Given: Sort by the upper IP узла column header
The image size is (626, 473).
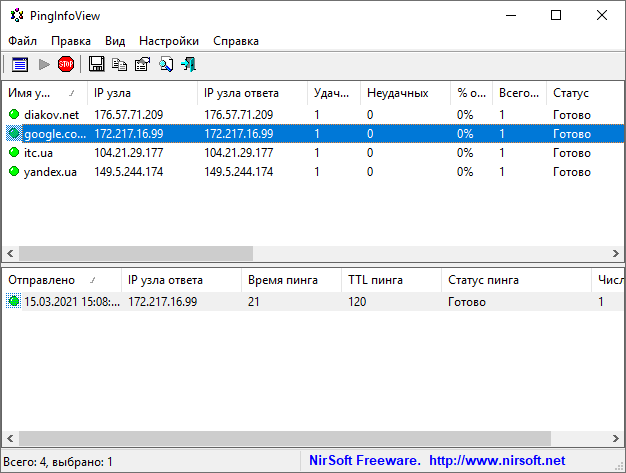Looking at the screenshot, I should click(143, 93).
